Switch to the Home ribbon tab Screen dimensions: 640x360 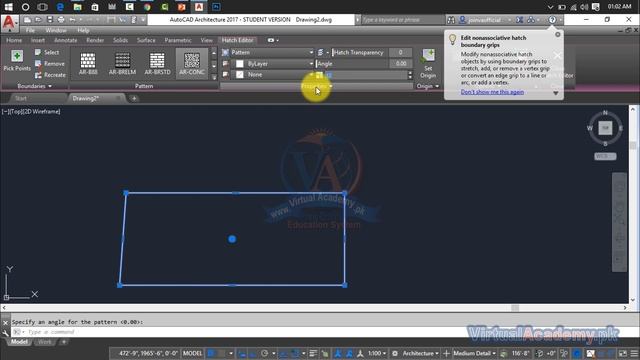coord(14,40)
